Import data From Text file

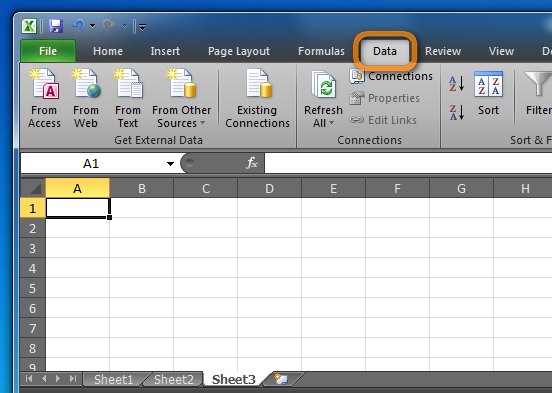tap(128, 99)
